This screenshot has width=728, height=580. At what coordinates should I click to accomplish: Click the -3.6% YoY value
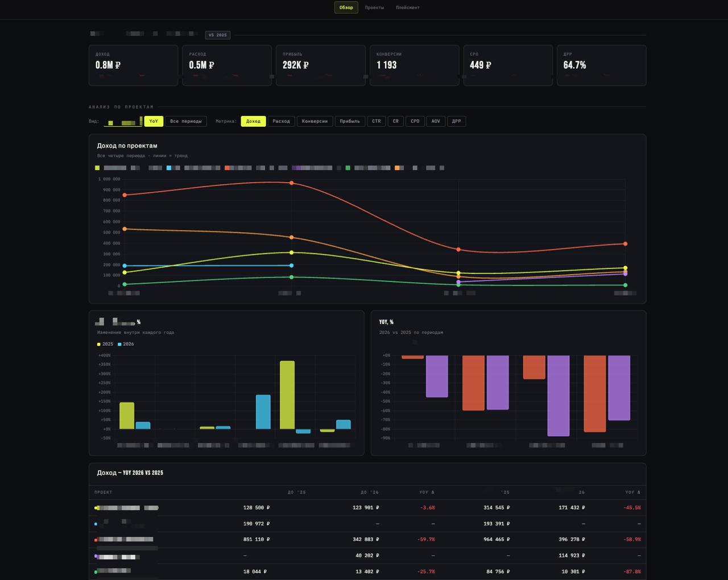pyautogui.click(x=427, y=508)
